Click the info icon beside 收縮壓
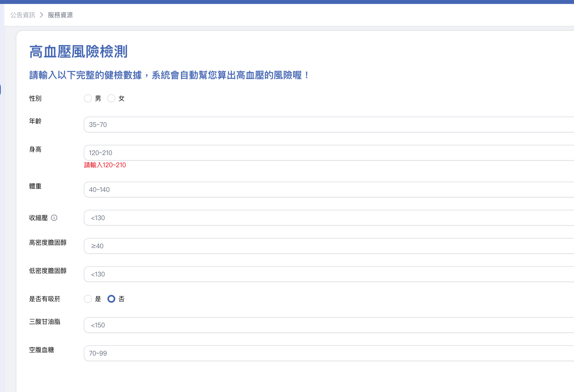Screen dimensions: 574x392 coord(54,218)
